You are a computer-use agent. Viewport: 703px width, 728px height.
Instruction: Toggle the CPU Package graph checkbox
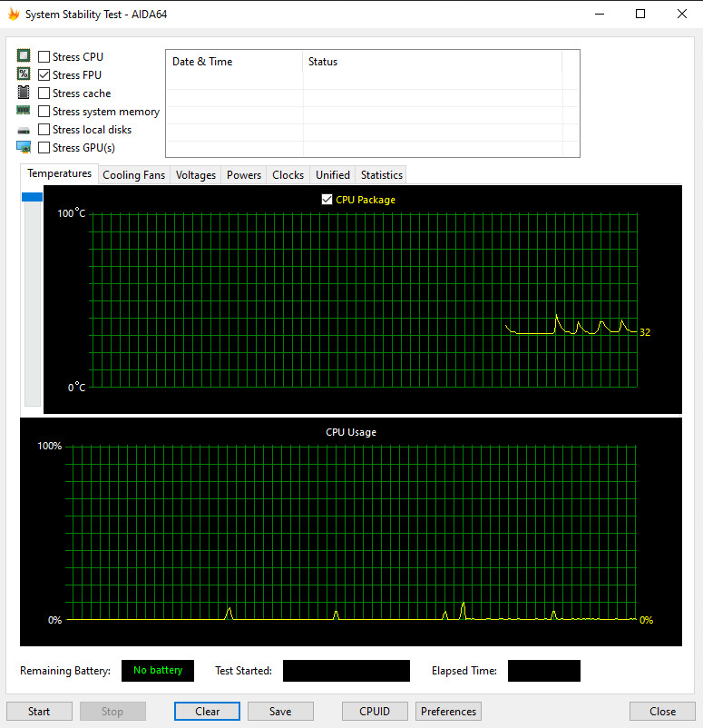tap(327, 200)
